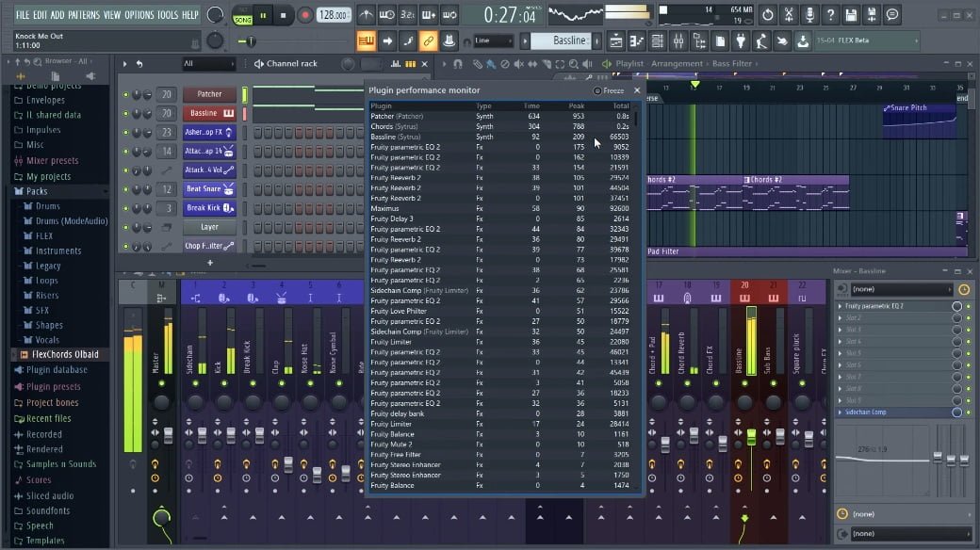Click the channel rack step sequencer icon
This screenshot has width=980, height=550.
(411, 64)
